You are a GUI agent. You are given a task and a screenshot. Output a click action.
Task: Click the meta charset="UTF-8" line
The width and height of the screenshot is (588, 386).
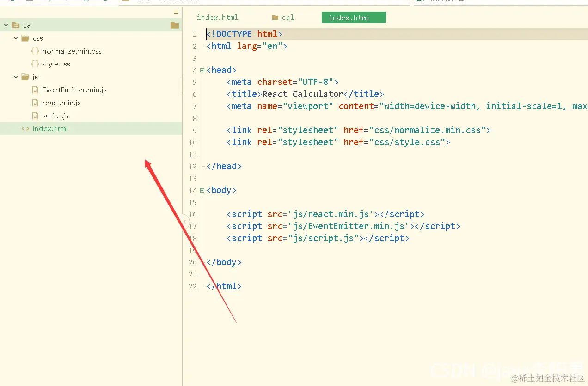(x=282, y=82)
